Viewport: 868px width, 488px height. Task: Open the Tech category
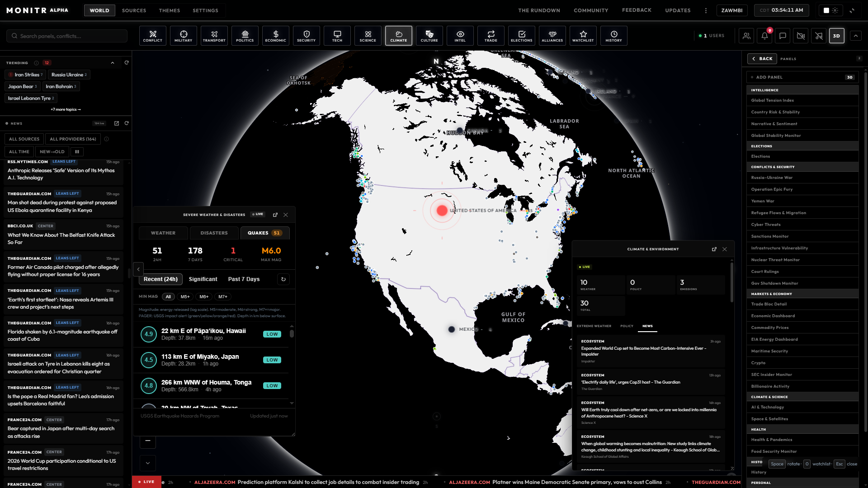(x=337, y=36)
